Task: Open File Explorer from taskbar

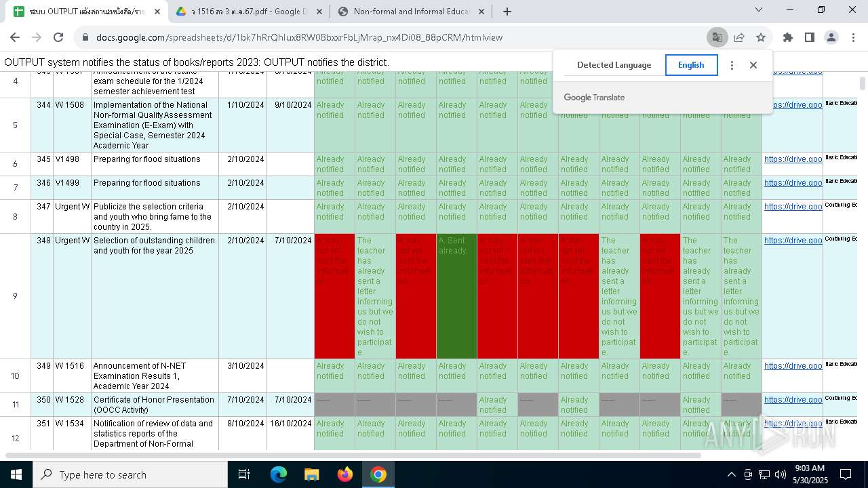Action: tap(311, 474)
